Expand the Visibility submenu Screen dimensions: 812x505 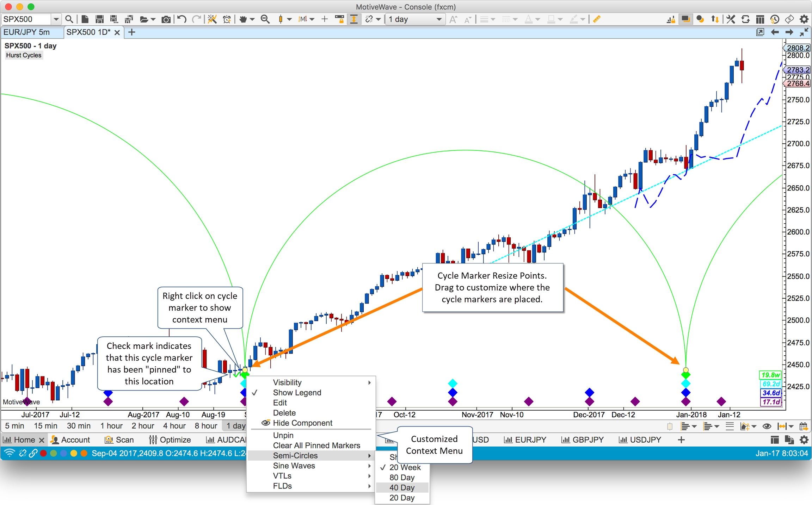tap(311, 382)
